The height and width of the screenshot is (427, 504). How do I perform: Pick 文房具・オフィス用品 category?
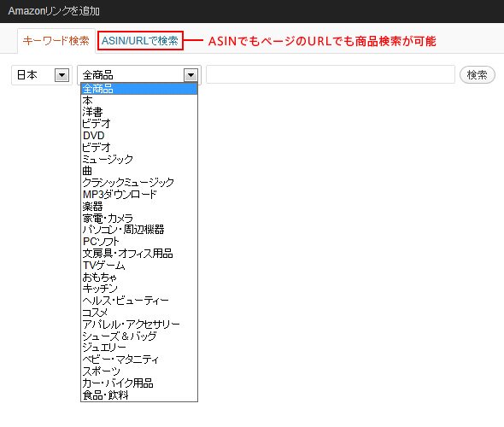[139, 254]
